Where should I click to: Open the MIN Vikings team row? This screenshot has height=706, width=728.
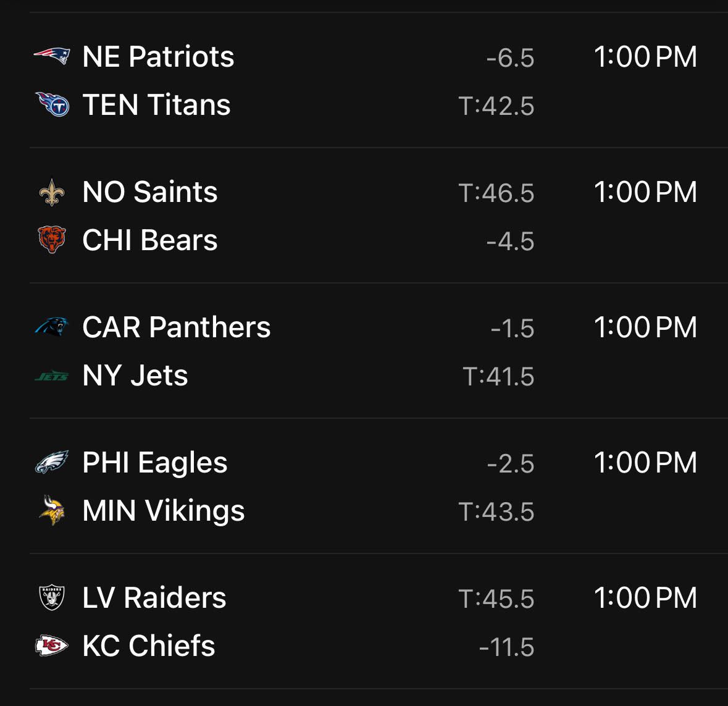click(163, 511)
